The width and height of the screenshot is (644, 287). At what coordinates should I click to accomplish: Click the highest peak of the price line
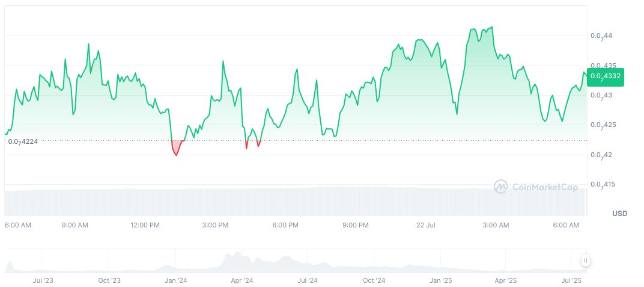click(493, 27)
